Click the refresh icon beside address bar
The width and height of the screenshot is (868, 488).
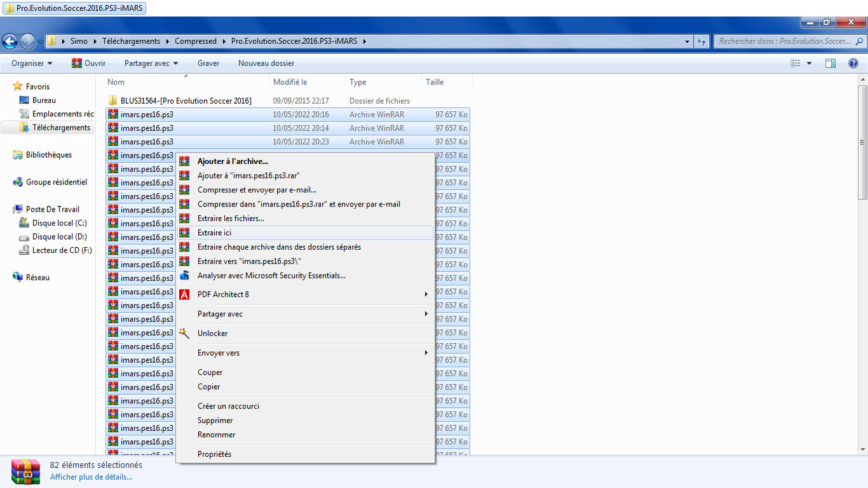[x=702, y=41]
